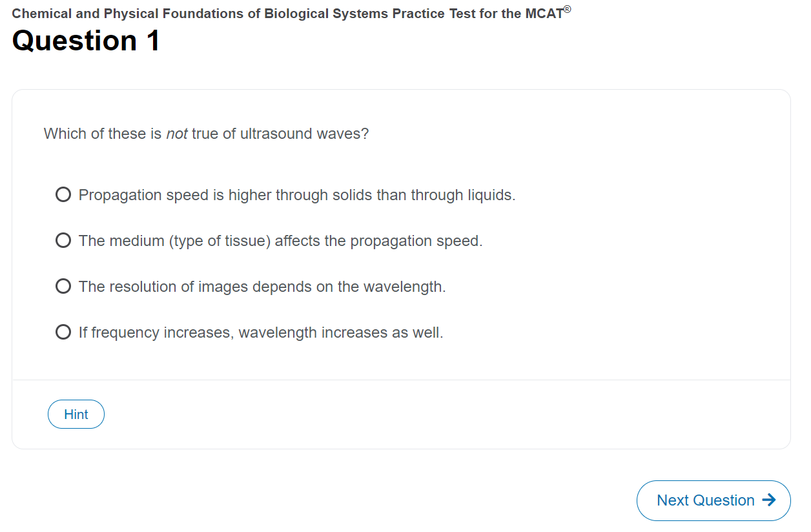Select the radio button for "The medium affects the propagation speed"
Viewport: 811px width, 532px height.
click(63, 240)
